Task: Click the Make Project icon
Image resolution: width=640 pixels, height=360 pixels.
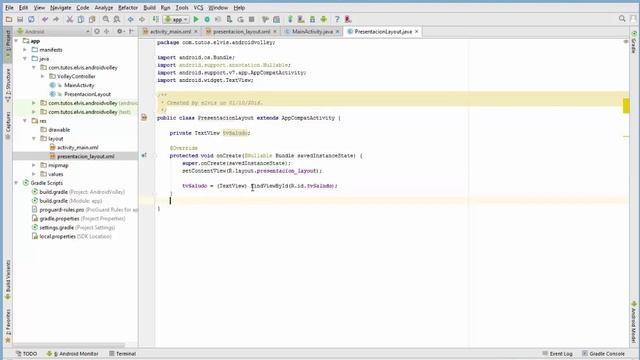Action: click(x=156, y=19)
